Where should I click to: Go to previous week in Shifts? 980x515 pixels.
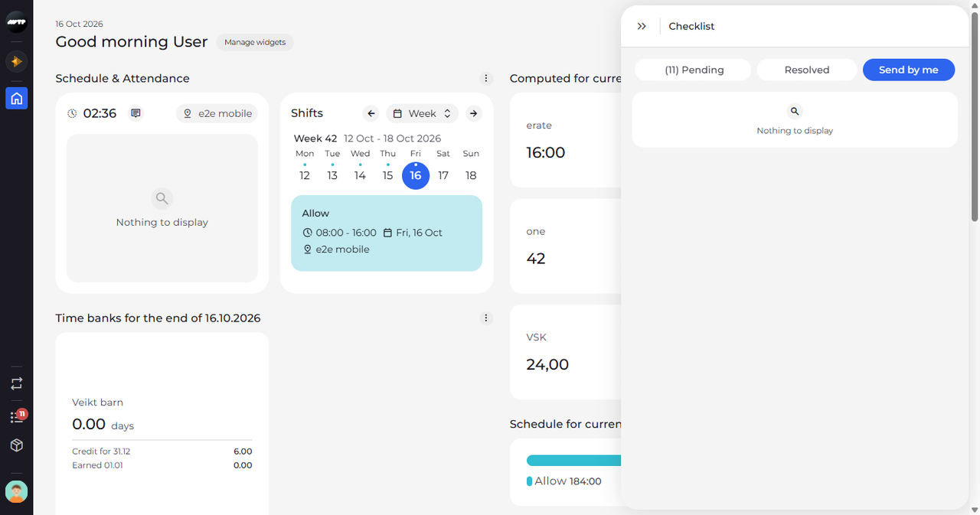click(x=371, y=113)
